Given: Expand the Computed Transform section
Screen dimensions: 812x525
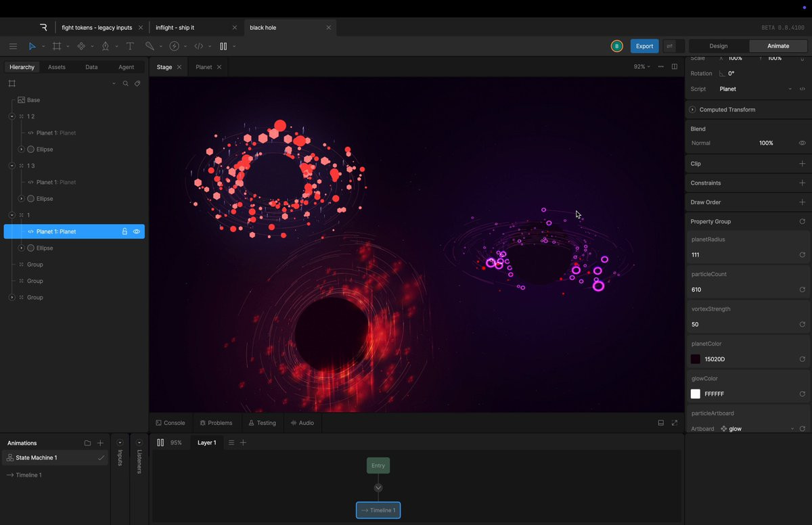Looking at the screenshot, I should tap(692, 110).
